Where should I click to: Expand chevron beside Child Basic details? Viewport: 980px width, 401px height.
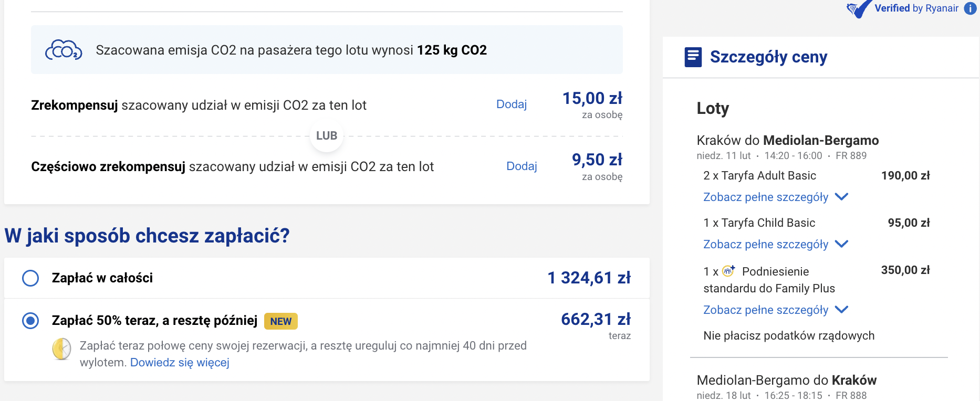pyautogui.click(x=841, y=244)
